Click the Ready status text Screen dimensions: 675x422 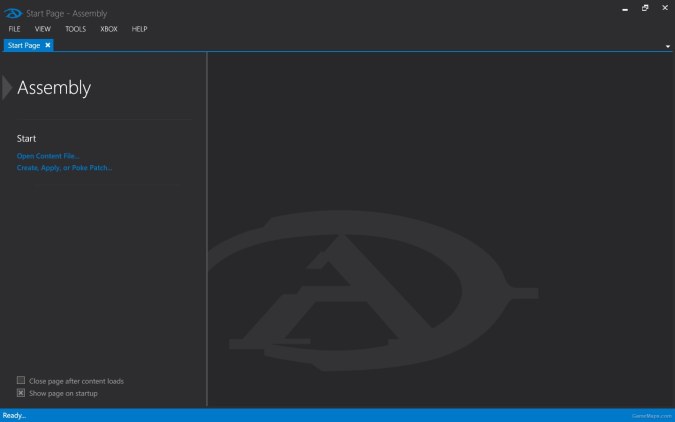[x=14, y=416]
